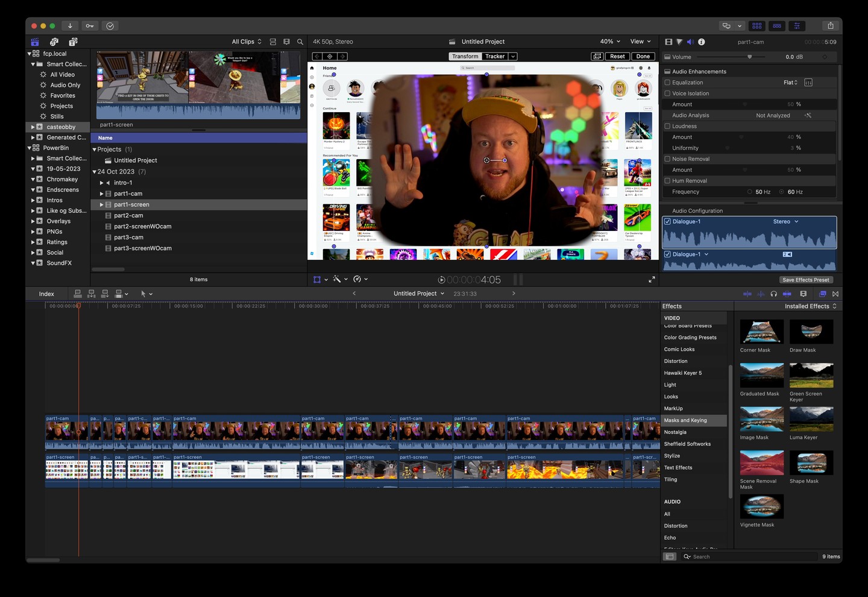Image resolution: width=868 pixels, height=597 pixels.
Task: Click the import media arrow icon
Action: (70, 26)
